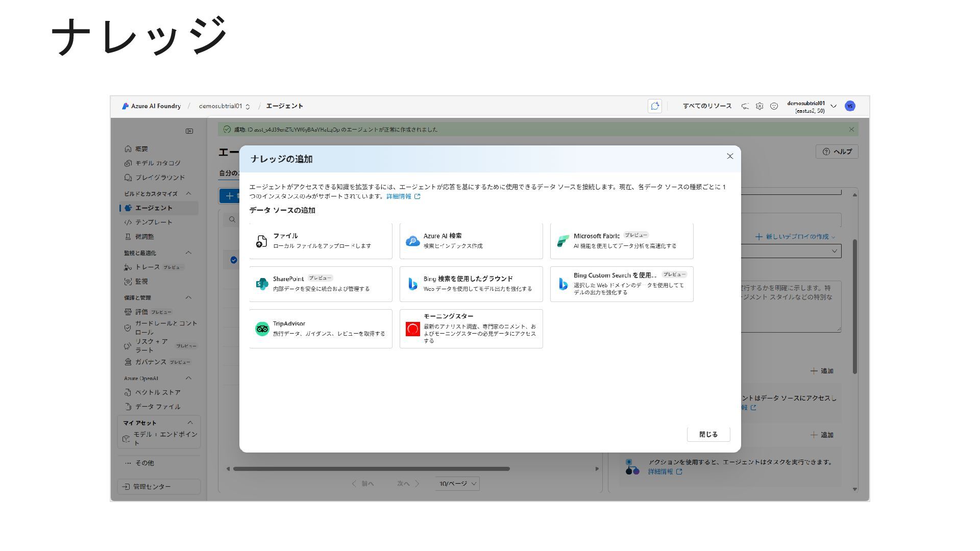Choose the TripAdvisor owl icon

[x=262, y=329]
